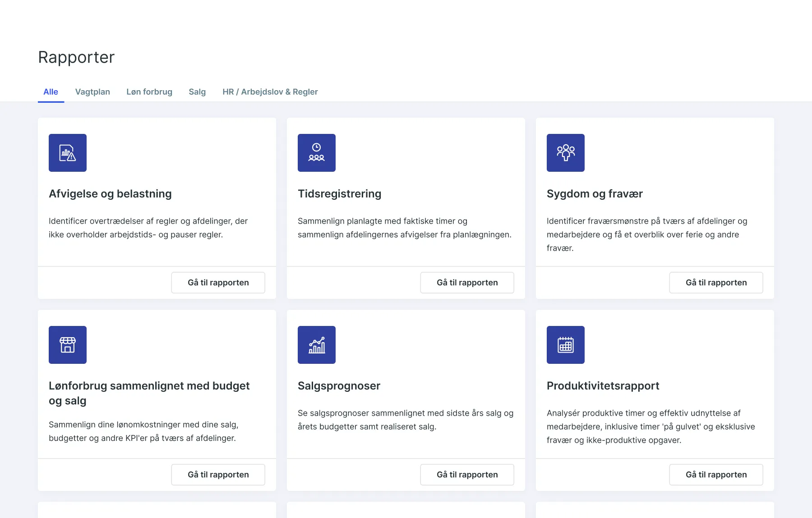The image size is (812, 518).
Task: Open Gå til rapporten for Salgsprognoser
Action: click(467, 475)
